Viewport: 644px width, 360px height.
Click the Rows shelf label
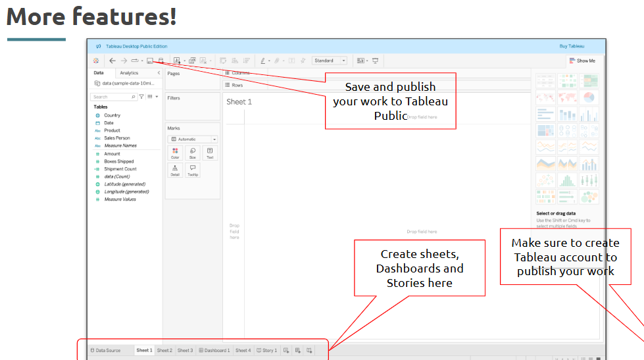[x=237, y=85]
